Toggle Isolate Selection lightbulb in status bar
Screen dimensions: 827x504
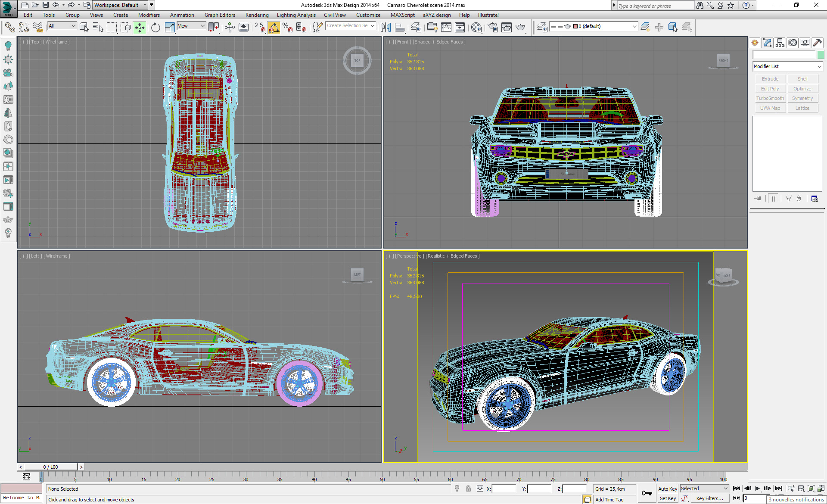tap(457, 488)
